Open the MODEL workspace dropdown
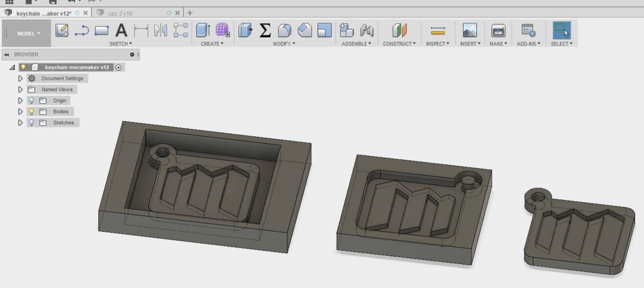Viewport: 644px width, 288px height. click(x=29, y=34)
